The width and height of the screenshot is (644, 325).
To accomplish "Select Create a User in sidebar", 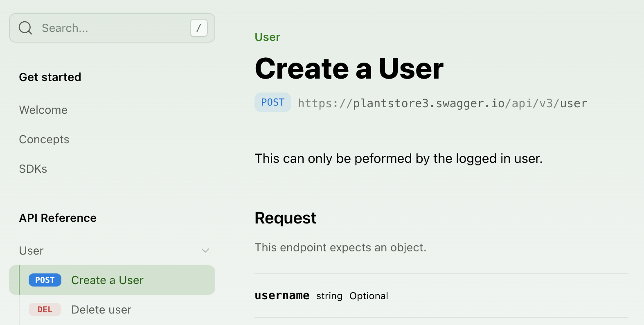I will (107, 280).
